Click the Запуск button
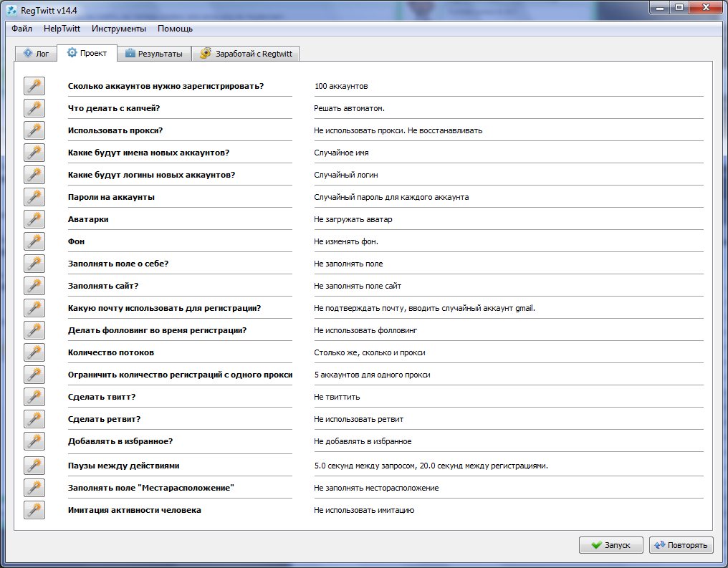728x568 pixels. (611, 545)
